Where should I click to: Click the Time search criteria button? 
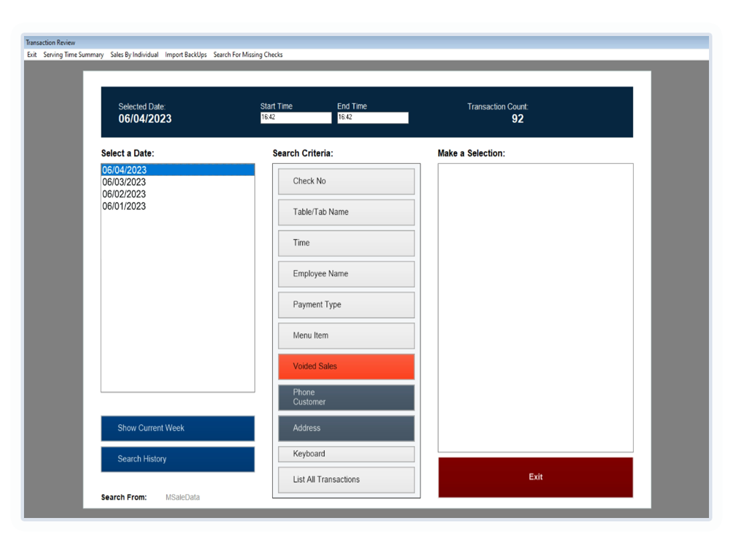point(346,243)
